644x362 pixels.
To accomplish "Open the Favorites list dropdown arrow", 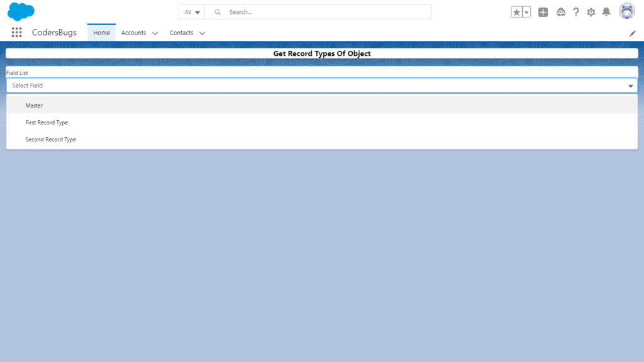I will 526,13.
